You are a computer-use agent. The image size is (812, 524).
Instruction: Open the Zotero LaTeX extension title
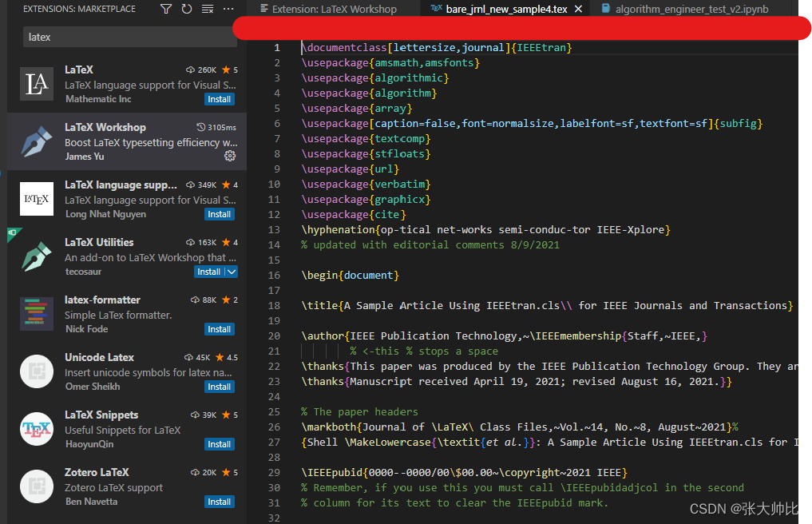[97, 472]
